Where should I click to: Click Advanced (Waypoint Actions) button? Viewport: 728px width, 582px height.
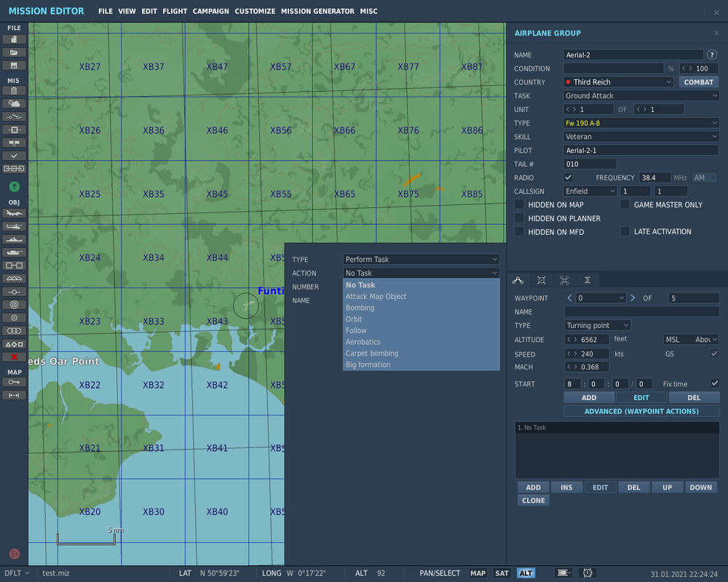click(x=641, y=411)
